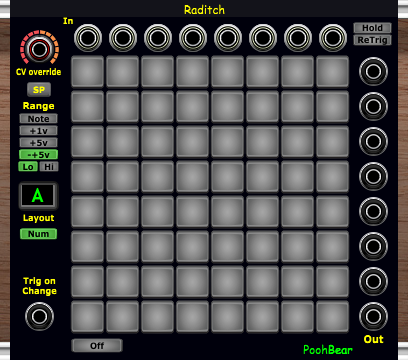Click the CV override jack

(39, 49)
